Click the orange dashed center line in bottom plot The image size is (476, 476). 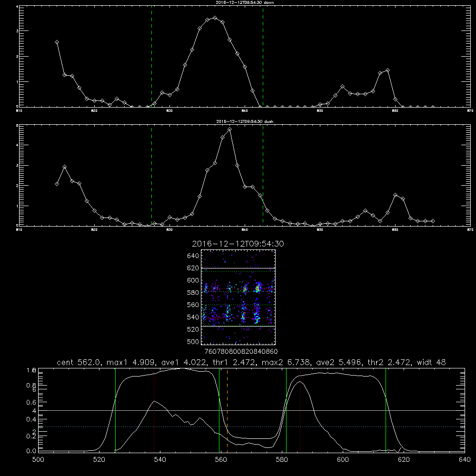click(228, 410)
